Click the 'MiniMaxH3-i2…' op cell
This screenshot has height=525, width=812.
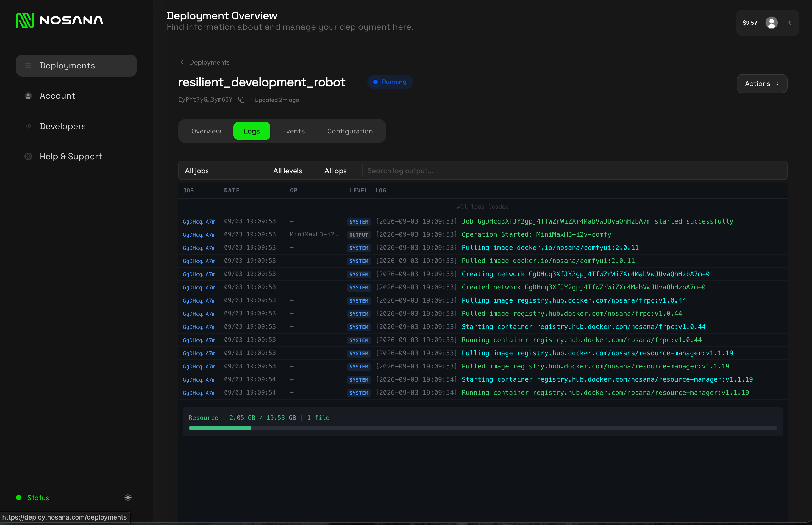pos(314,234)
